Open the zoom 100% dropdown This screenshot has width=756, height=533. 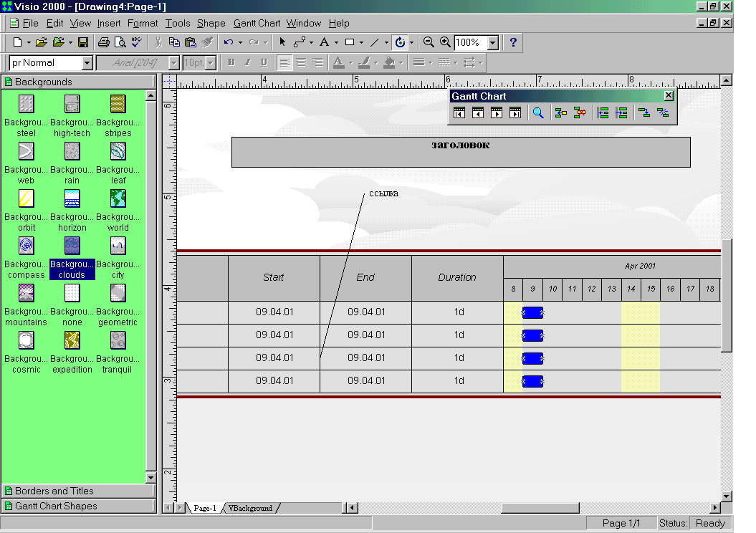[x=493, y=43]
